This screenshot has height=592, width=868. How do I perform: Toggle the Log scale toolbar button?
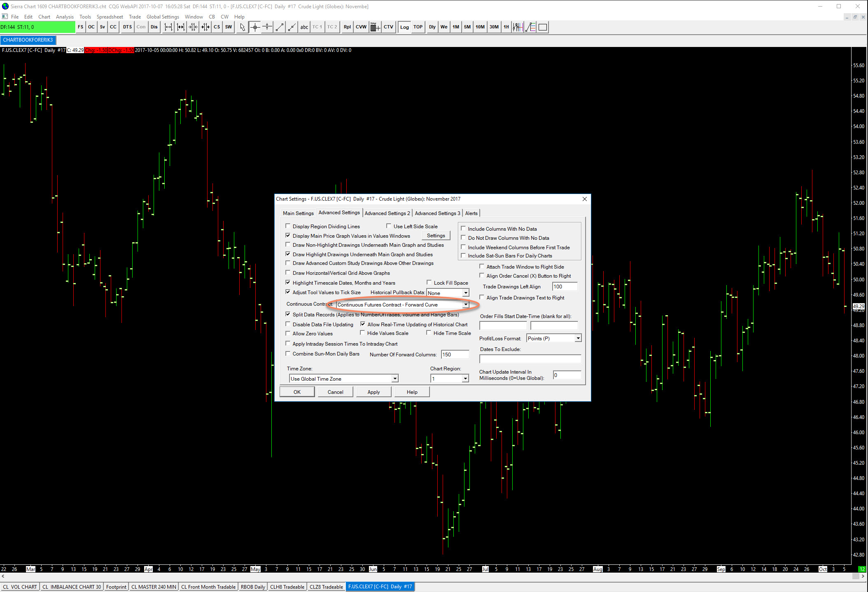point(404,27)
